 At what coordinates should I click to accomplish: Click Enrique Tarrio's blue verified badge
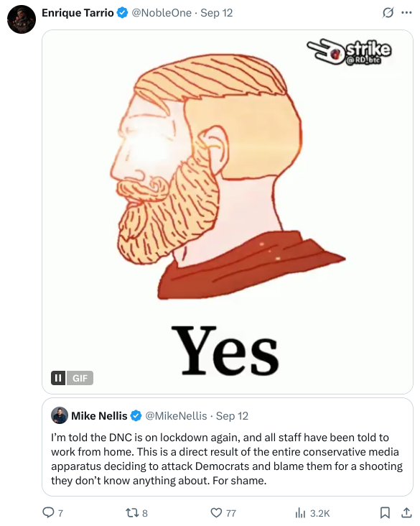click(x=122, y=13)
